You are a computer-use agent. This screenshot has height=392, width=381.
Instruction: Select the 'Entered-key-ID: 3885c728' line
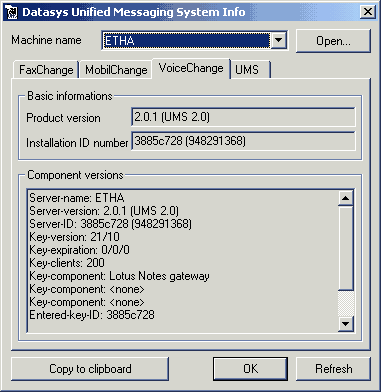(92, 315)
